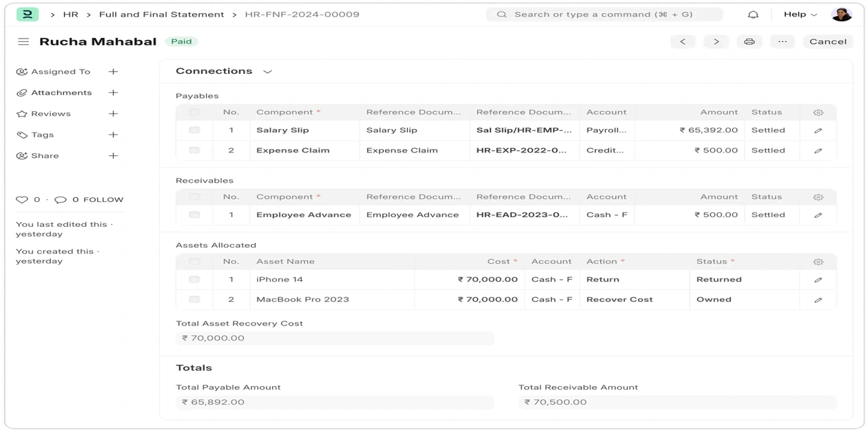
Task: Open the Help dropdown menu
Action: [x=800, y=14]
